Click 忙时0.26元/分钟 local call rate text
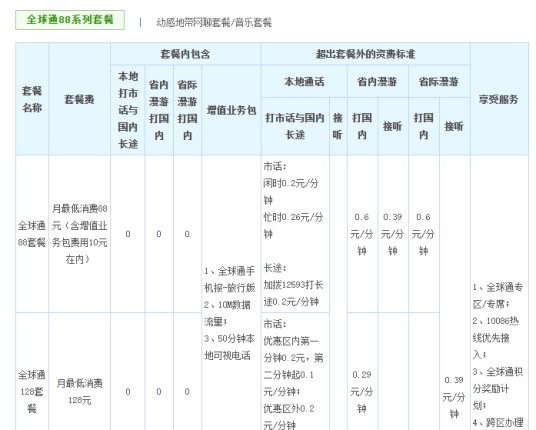 [x=293, y=225]
